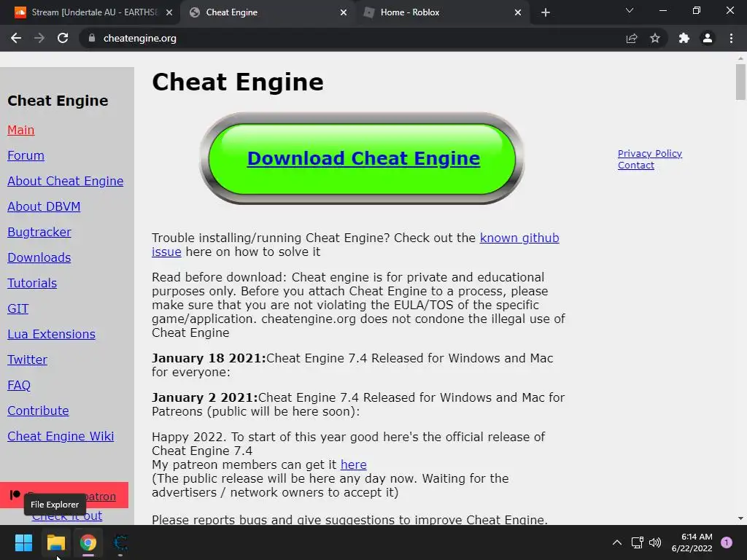Open the About DBVM link

(x=44, y=206)
